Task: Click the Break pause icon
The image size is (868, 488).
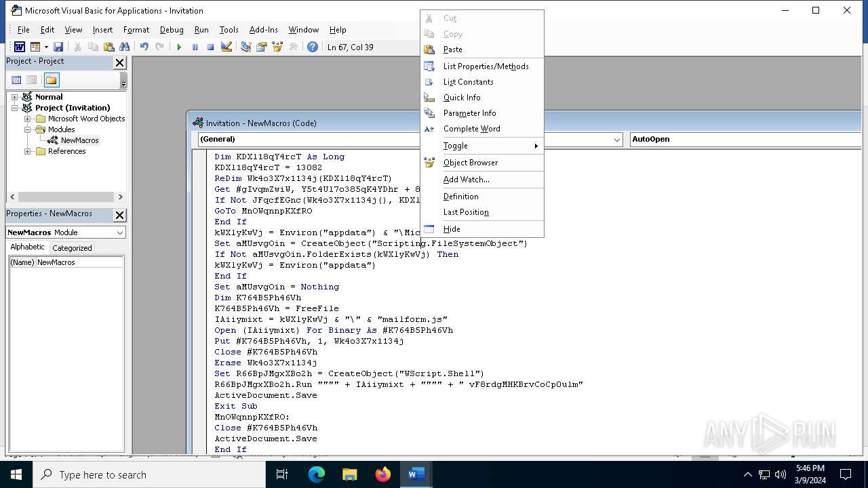Action: (195, 47)
